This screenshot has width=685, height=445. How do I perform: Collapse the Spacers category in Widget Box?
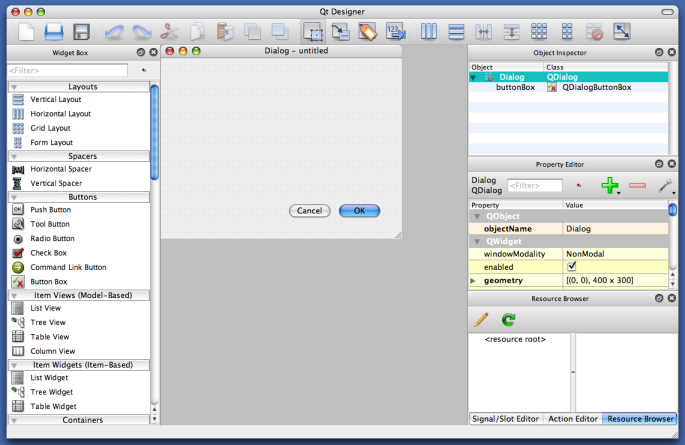click(x=14, y=157)
